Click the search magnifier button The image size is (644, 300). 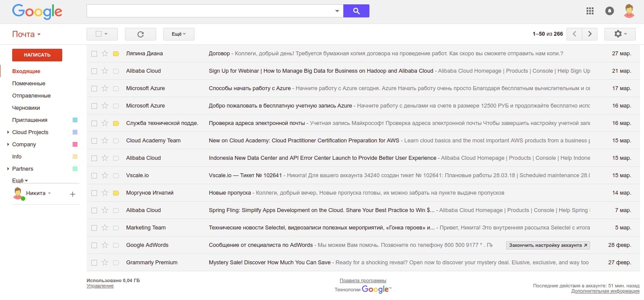coord(356,11)
